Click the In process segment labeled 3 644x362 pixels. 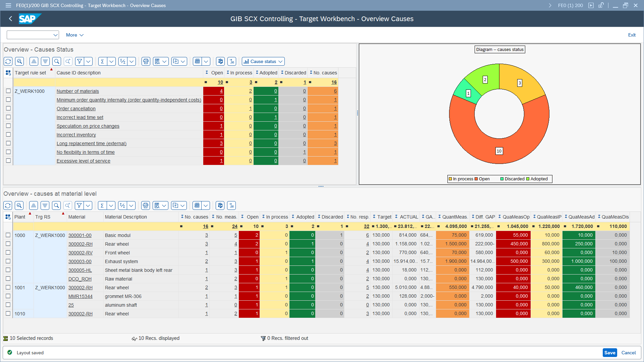520,83
